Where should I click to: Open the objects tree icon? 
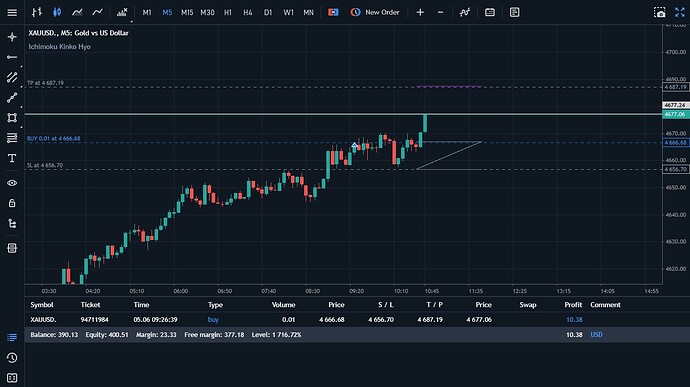coord(12,224)
